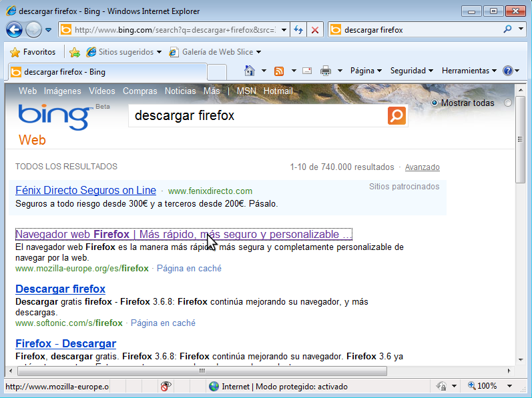Open Sitios sugeridos favorites link
532x398 pixels.
point(124,52)
